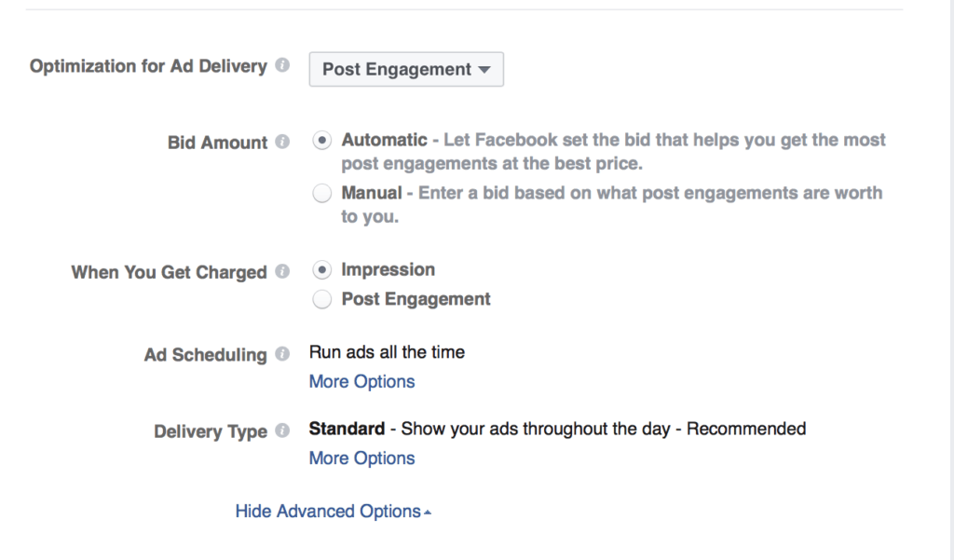
Task: Collapse section via Hide Advanced Options
Action: [x=333, y=512]
